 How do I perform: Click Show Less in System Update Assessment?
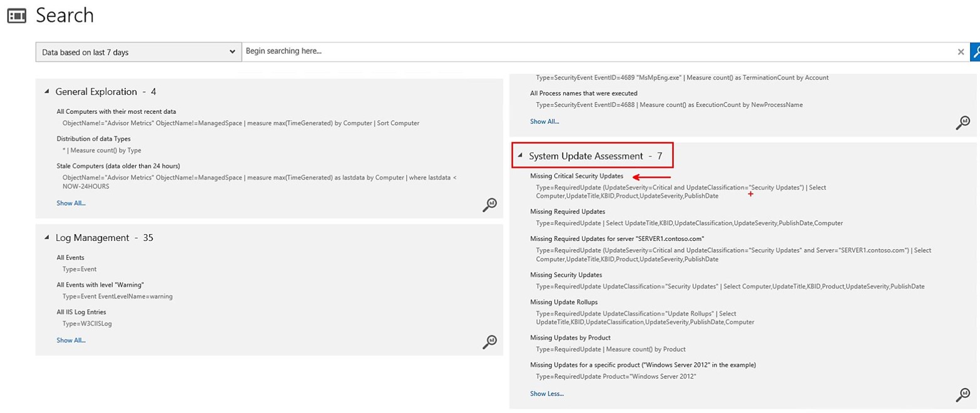coord(546,394)
